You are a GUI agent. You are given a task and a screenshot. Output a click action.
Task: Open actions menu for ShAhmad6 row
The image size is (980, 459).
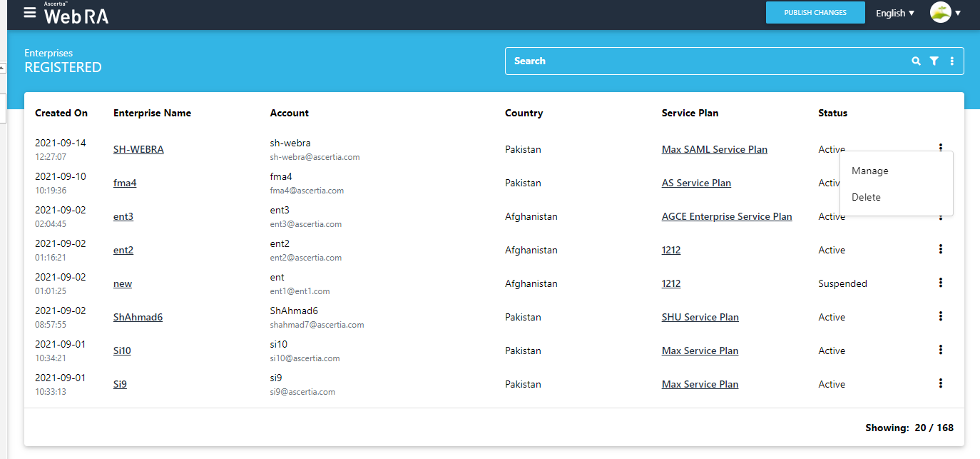point(940,316)
